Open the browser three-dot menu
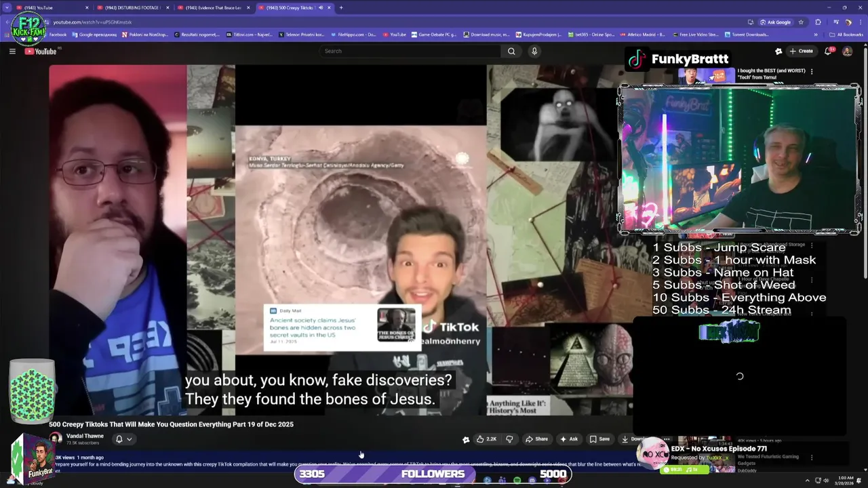Viewport: 868px width, 488px height. point(860,22)
